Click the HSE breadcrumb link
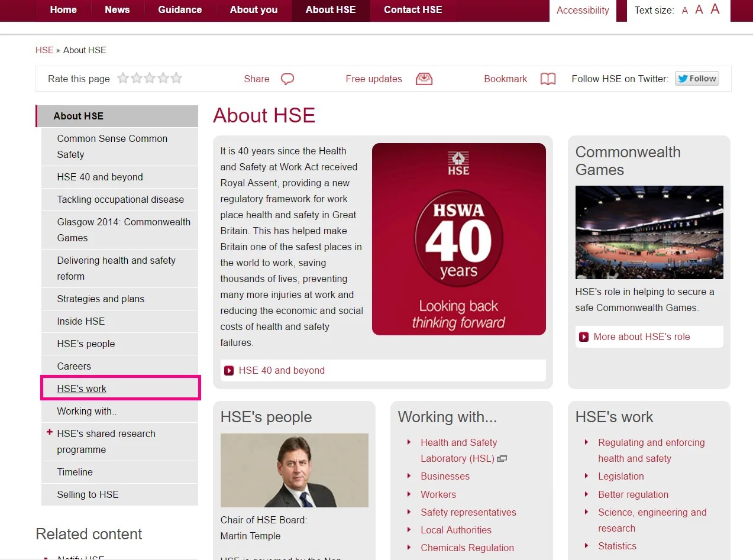Image resolution: width=753 pixels, height=560 pixels. click(44, 50)
